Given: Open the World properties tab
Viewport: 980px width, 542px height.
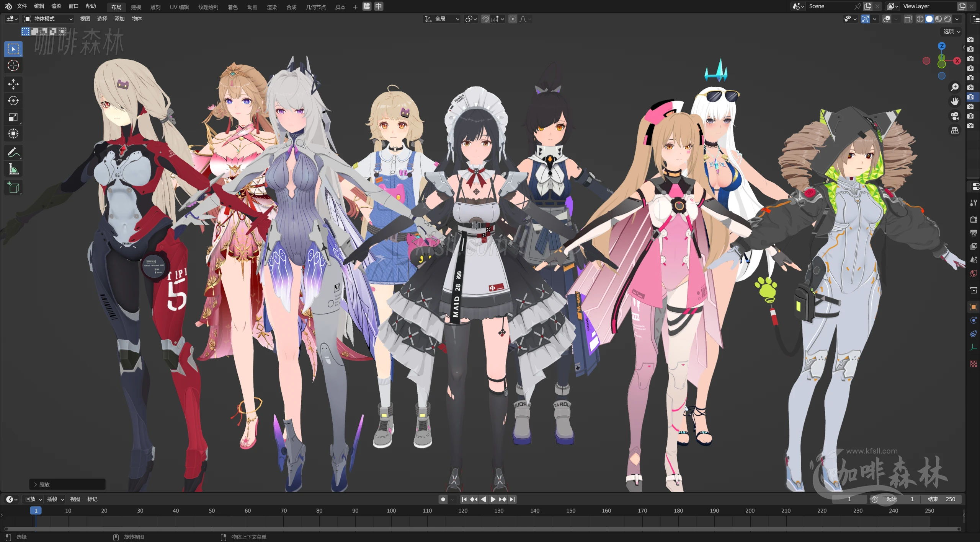Looking at the screenshot, I should click(973, 273).
